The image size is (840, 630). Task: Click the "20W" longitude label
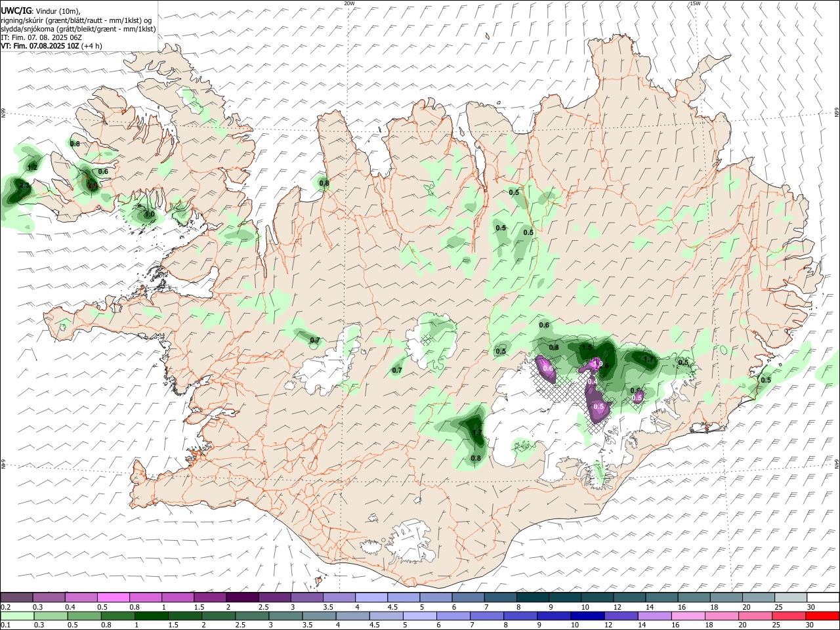[x=349, y=3]
